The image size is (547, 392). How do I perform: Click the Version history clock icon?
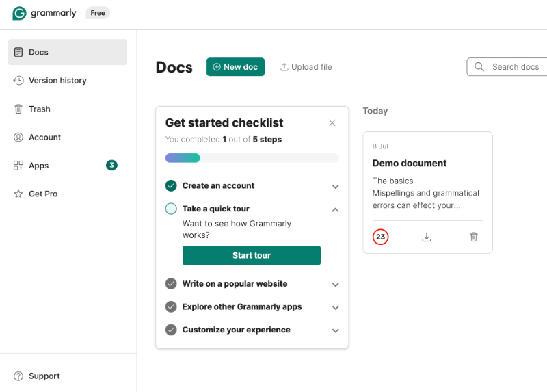tap(18, 80)
